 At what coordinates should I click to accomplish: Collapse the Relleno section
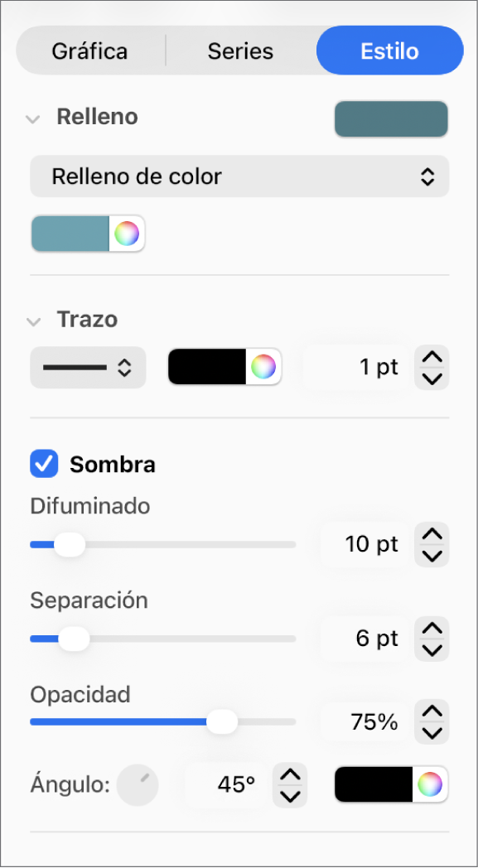(33, 118)
